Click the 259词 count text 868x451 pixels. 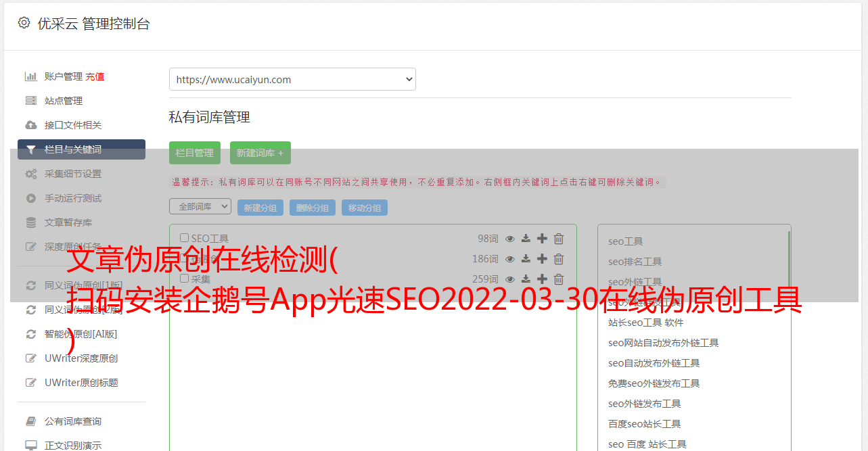485,279
